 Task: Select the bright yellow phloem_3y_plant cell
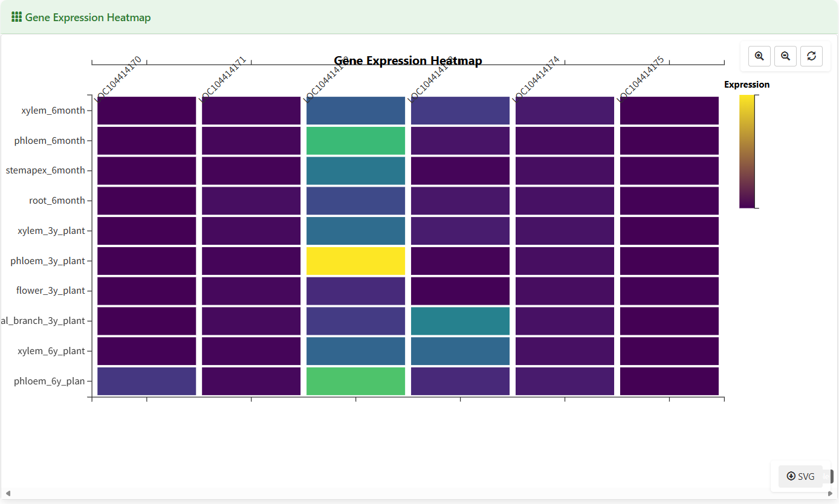click(355, 260)
